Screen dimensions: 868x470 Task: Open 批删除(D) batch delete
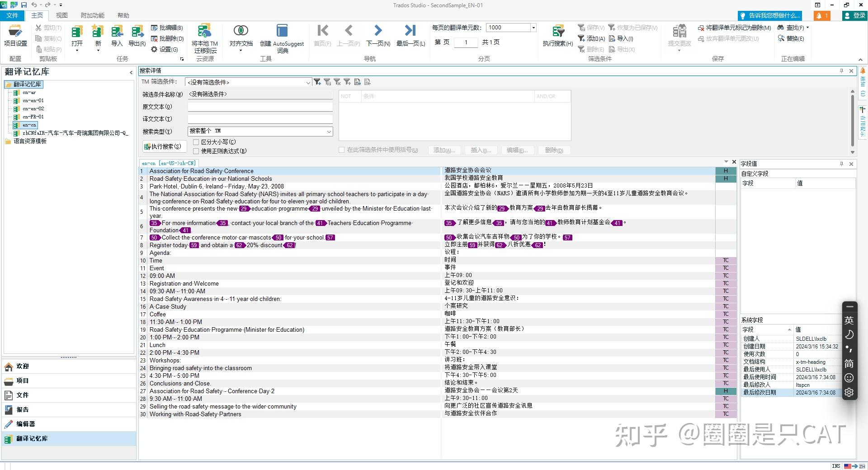pos(167,38)
